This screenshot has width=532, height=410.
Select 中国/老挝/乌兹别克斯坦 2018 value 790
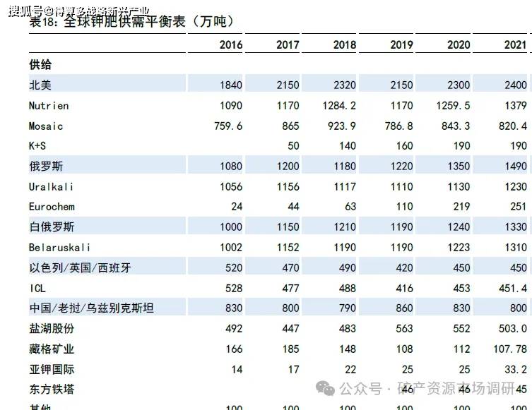(x=348, y=308)
